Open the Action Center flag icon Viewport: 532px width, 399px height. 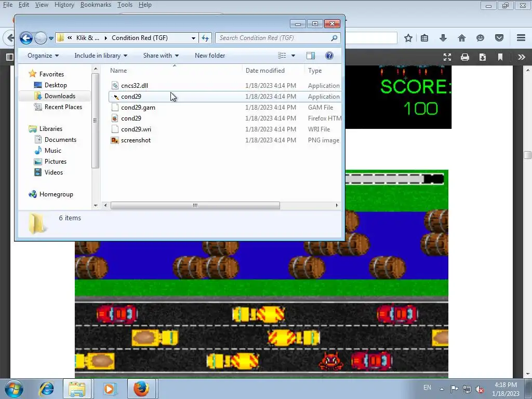[x=454, y=389]
